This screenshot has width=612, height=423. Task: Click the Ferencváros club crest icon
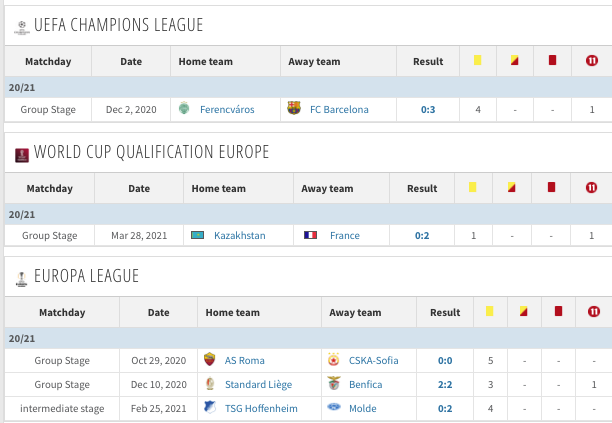coord(184,108)
